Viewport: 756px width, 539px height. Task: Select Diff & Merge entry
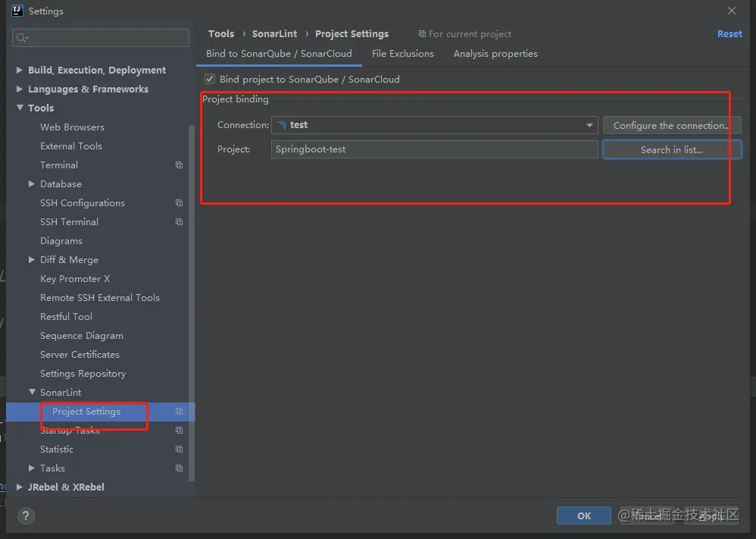tap(70, 259)
